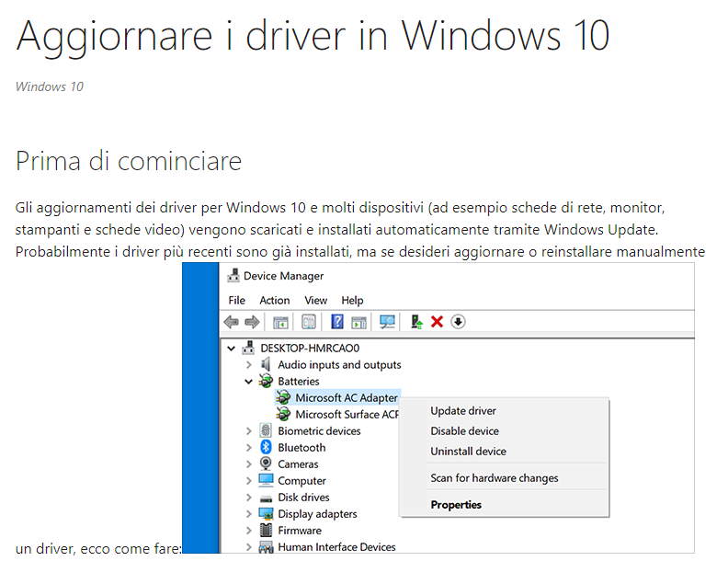Toggle the show/hide action pane toolbar icon
The image size is (728, 584).
pos(358,322)
